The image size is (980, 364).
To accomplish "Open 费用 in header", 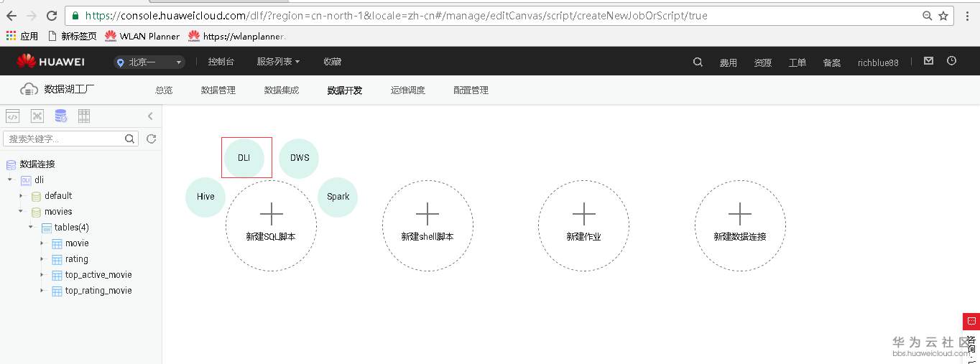I will pyautogui.click(x=729, y=63).
